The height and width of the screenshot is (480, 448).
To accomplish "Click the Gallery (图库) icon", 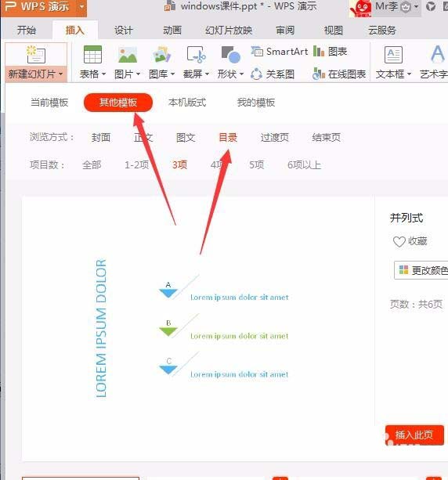I will (161, 55).
